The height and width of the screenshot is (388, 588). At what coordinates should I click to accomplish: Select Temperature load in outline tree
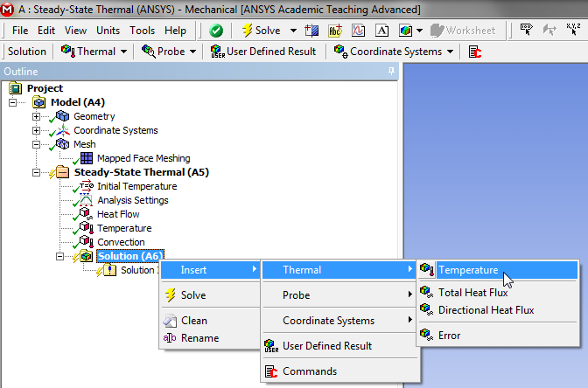click(124, 228)
